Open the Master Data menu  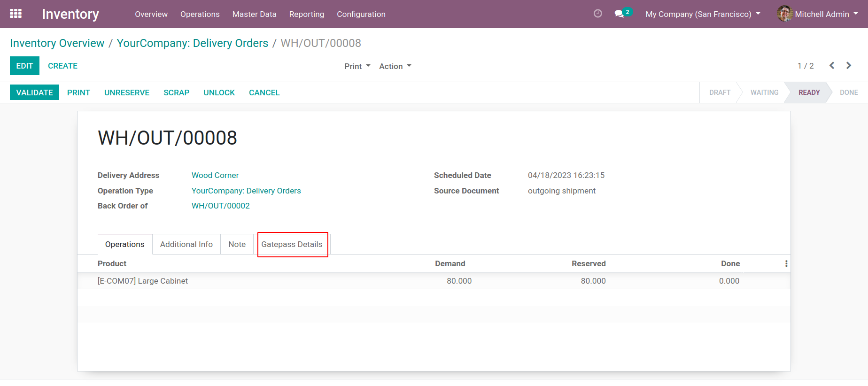[255, 14]
